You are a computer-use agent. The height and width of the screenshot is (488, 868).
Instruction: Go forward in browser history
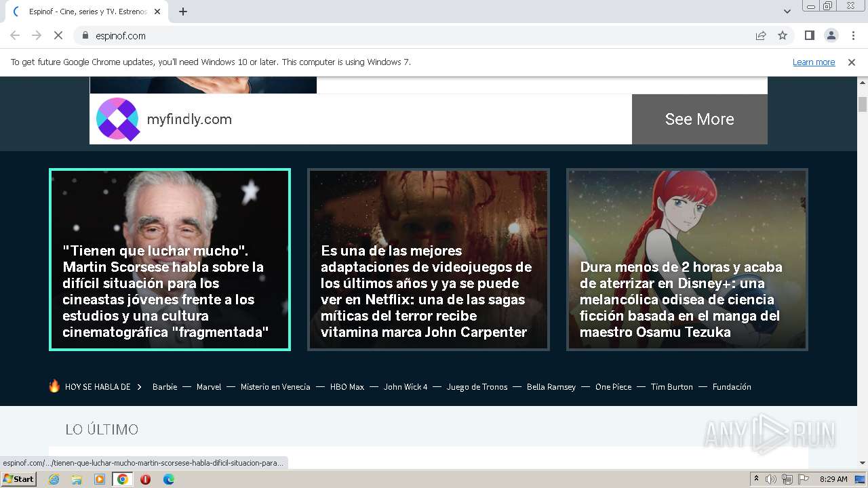point(37,35)
